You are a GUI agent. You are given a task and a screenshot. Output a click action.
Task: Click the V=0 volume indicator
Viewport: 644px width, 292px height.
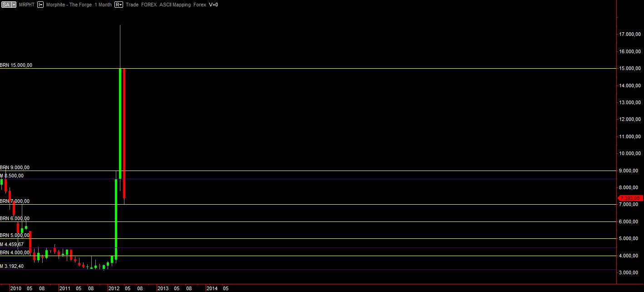[213, 5]
